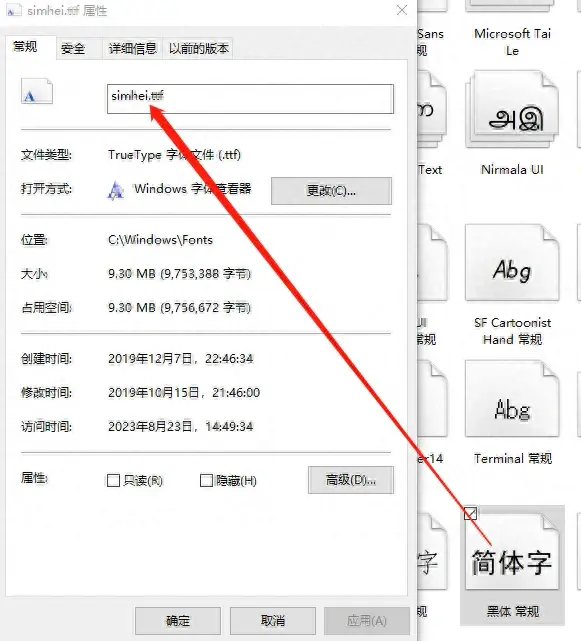Click the 黑体 常规 label text

[x=512, y=612]
